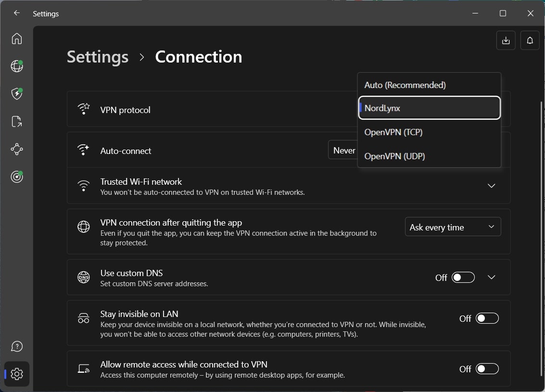The image size is (545, 392).
Task: Open the file sharing sidebar icon
Action: point(17,121)
